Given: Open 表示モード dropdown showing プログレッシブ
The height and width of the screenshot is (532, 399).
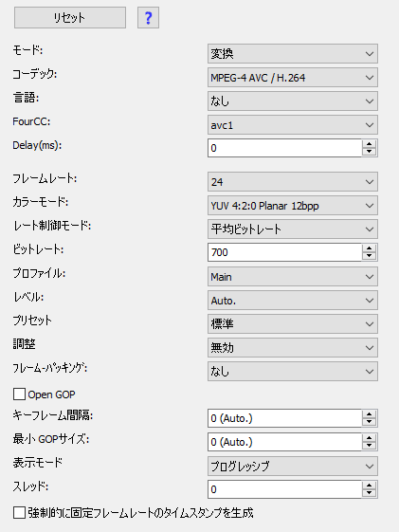Looking at the screenshot, I should [293, 466].
